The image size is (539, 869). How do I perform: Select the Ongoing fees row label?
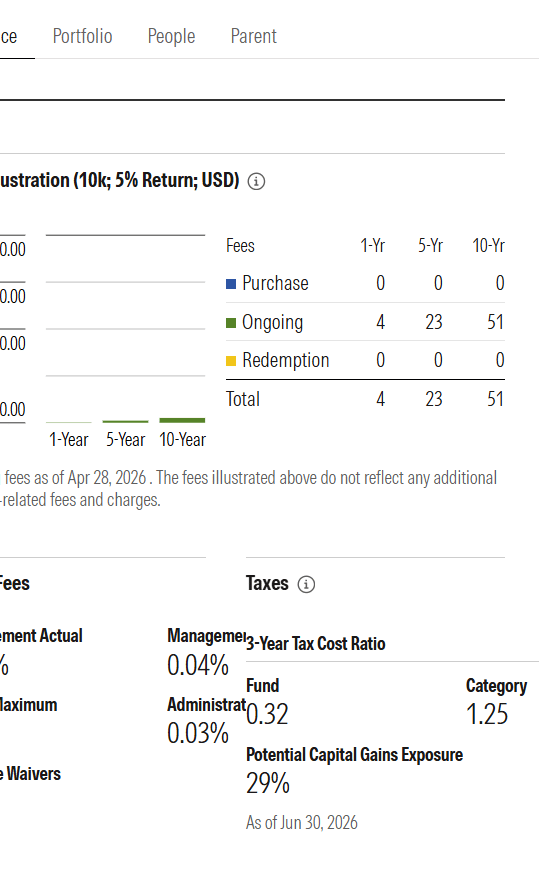pos(273,323)
